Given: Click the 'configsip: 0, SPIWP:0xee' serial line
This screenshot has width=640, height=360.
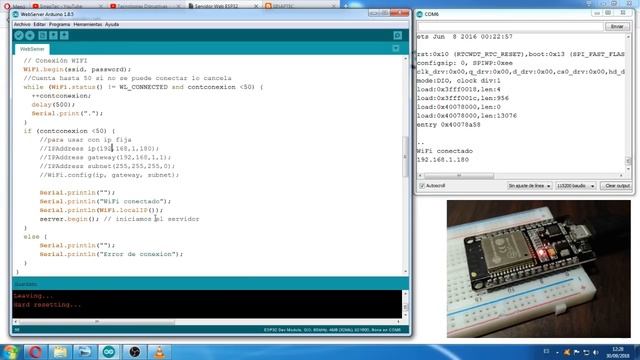Looking at the screenshot, I should [x=464, y=63].
